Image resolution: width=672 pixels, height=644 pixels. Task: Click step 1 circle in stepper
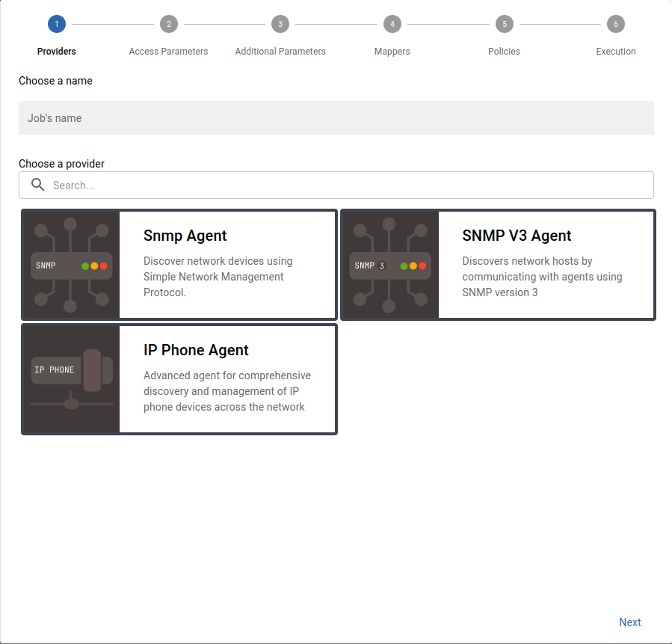click(x=57, y=24)
